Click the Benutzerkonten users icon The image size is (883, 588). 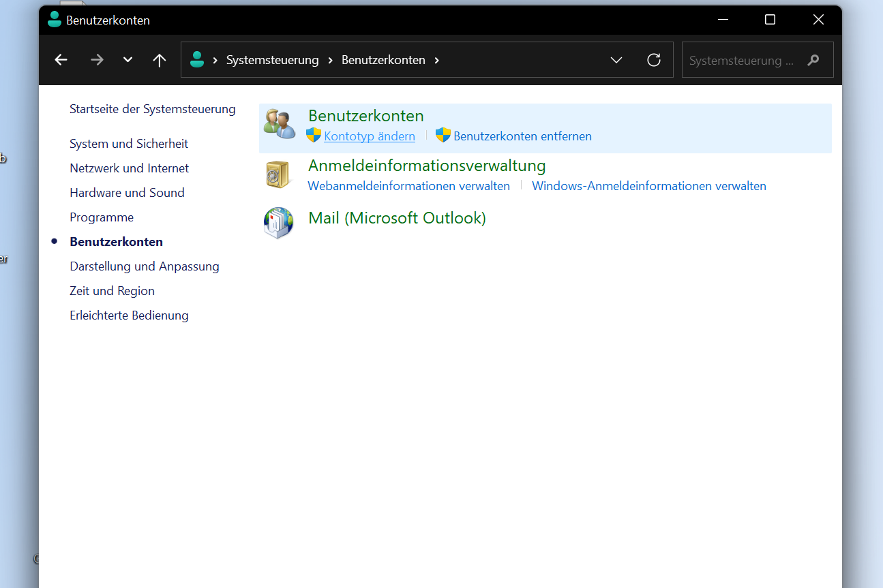(x=280, y=124)
